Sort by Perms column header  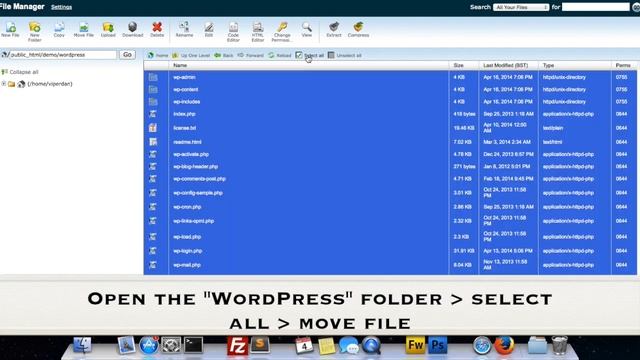coord(623,65)
